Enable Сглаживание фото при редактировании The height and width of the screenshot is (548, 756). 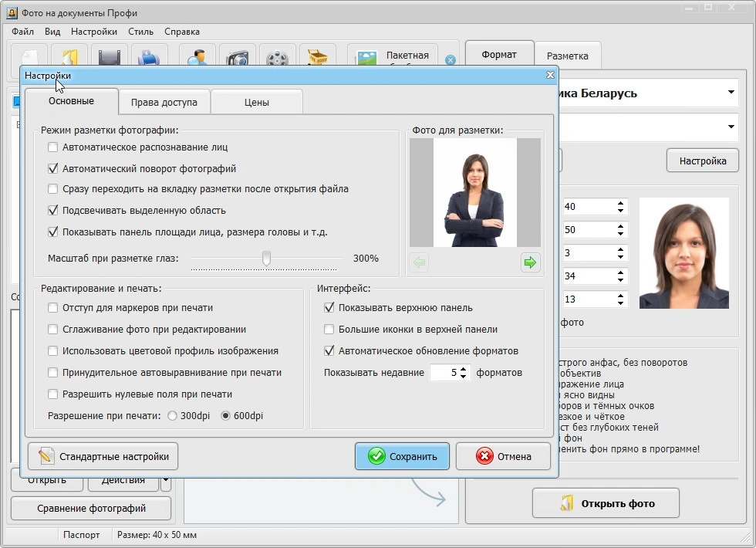[x=53, y=330]
